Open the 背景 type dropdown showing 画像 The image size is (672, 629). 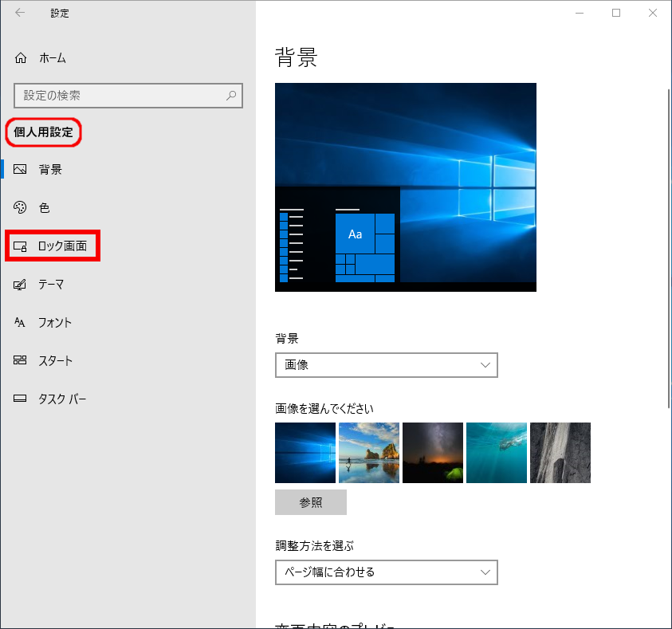point(386,365)
